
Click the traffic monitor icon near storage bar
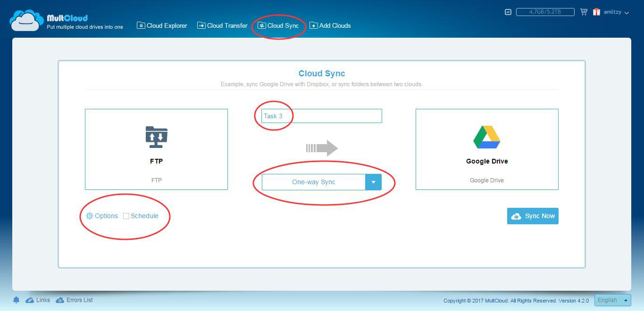(x=508, y=12)
